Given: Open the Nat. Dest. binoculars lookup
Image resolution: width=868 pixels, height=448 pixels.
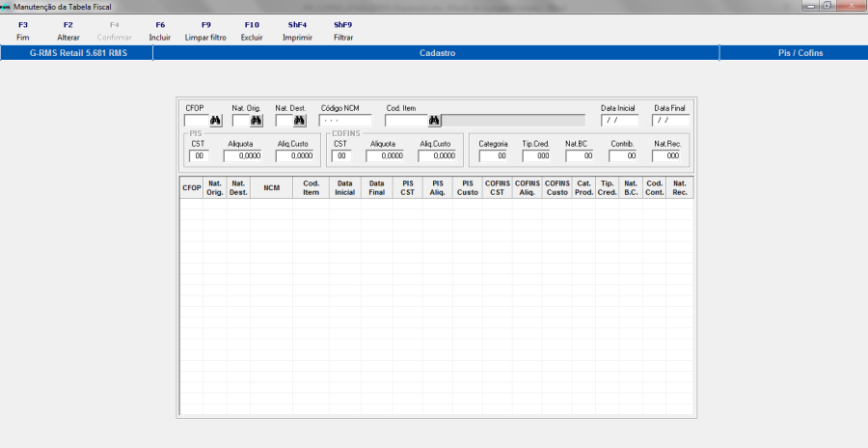Looking at the screenshot, I should 300,121.
